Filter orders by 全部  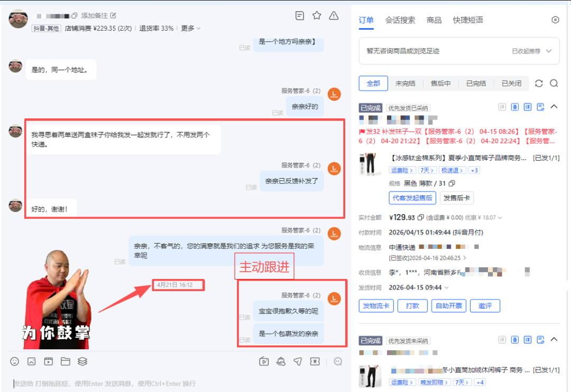[373, 83]
